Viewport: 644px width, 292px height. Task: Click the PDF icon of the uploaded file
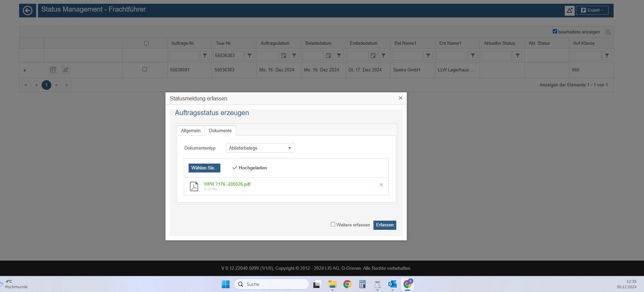click(194, 186)
